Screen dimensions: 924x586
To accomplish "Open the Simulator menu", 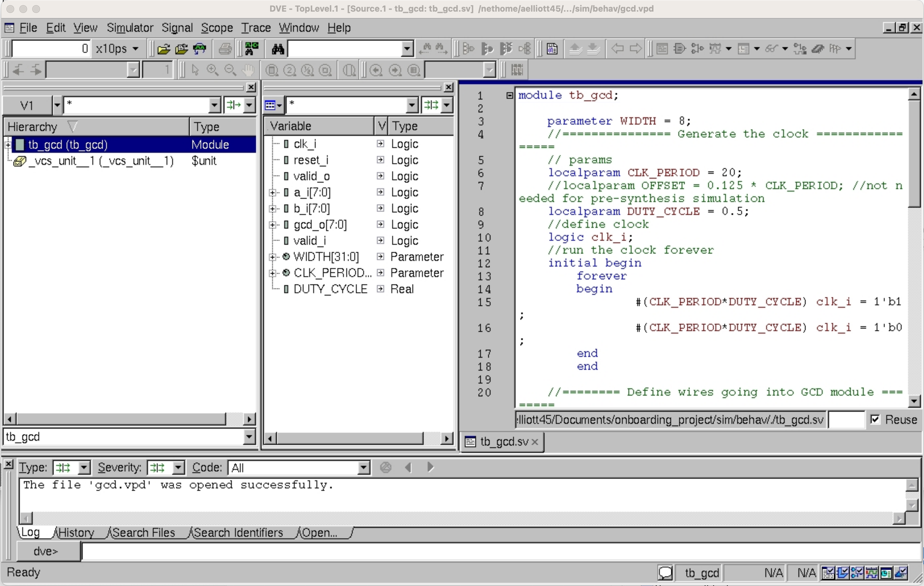I will [130, 28].
